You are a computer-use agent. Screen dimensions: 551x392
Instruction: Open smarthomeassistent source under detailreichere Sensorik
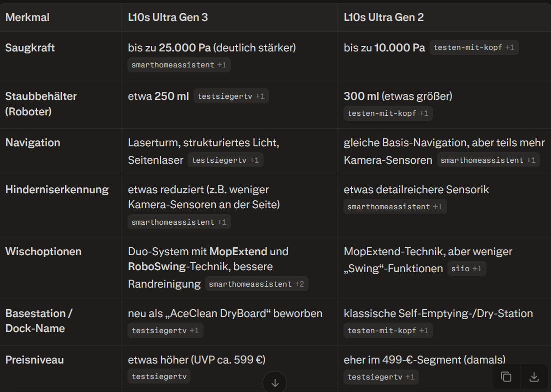(394, 207)
